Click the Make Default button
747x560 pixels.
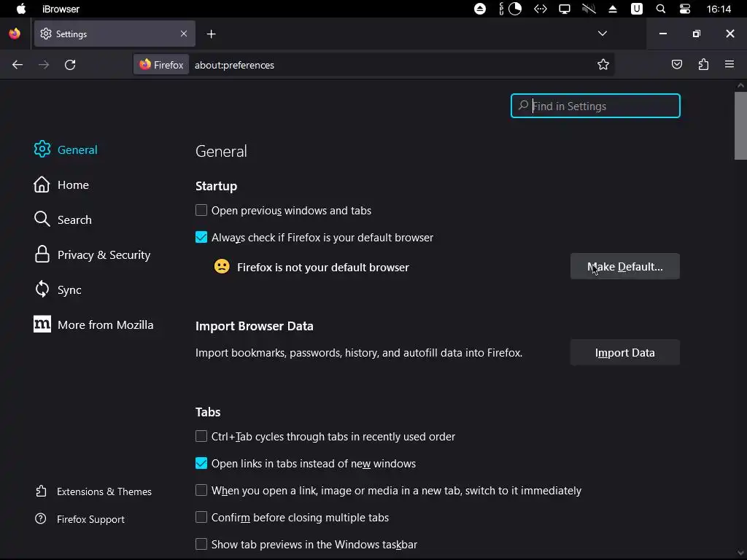pyautogui.click(x=624, y=267)
